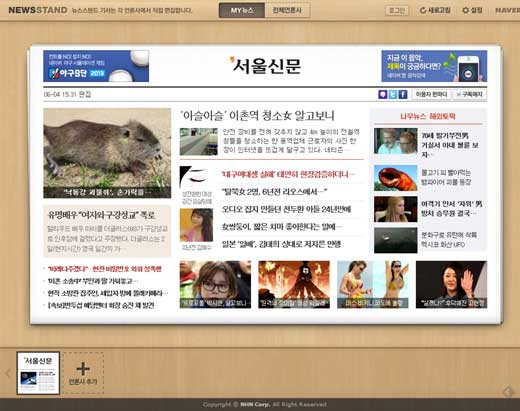Open the 70세 발기부전男 story text
The image size is (520, 411).
pos(450,145)
